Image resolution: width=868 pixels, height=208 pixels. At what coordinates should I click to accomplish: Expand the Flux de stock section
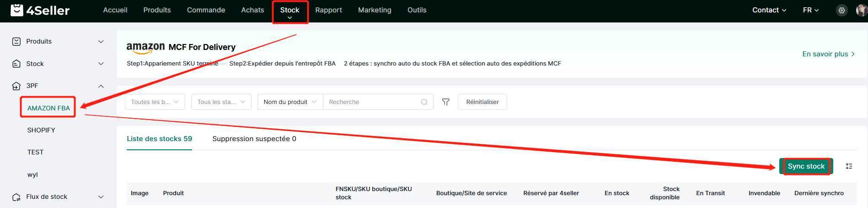point(101,197)
